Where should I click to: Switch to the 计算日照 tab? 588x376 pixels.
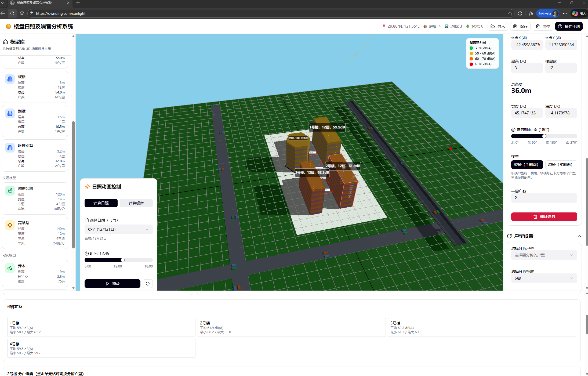(101, 203)
